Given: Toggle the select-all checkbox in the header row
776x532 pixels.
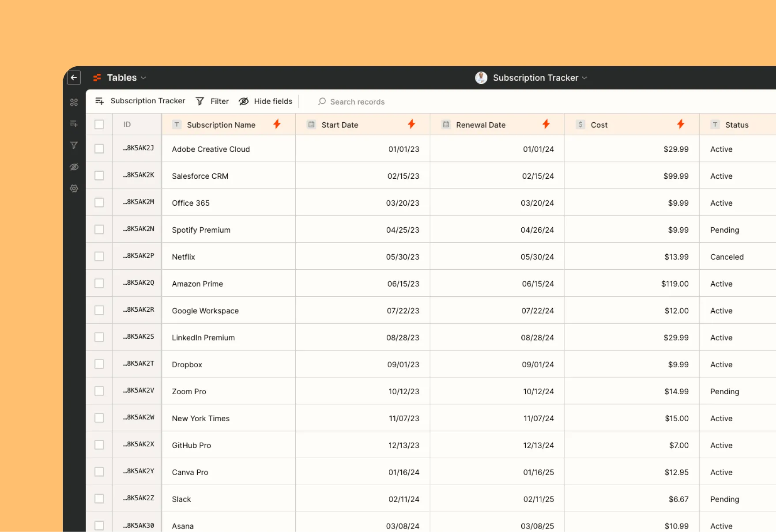Looking at the screenshot, I should [99, 125].
